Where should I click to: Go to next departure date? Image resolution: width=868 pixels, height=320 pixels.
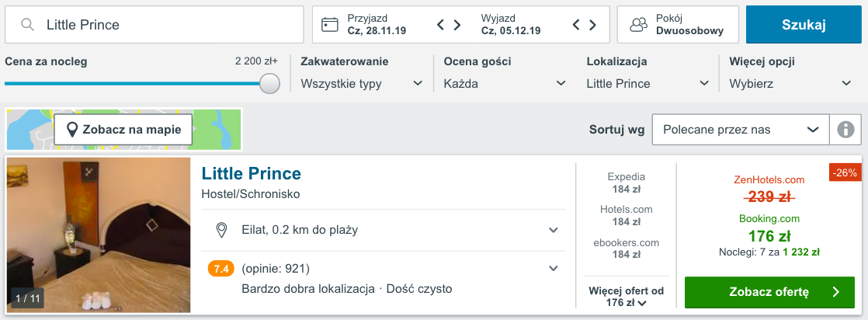point(593,25)
